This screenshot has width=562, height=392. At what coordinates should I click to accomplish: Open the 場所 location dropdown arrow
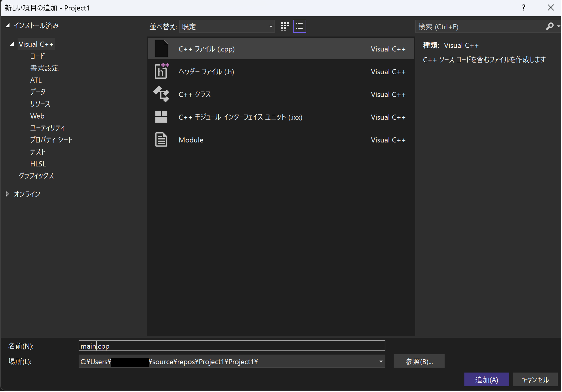[x=381, y=361]
